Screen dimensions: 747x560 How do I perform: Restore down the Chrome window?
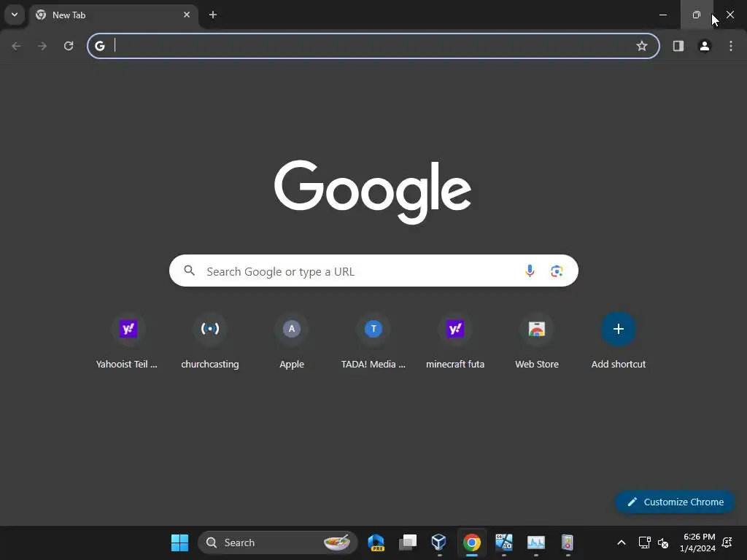697,15
